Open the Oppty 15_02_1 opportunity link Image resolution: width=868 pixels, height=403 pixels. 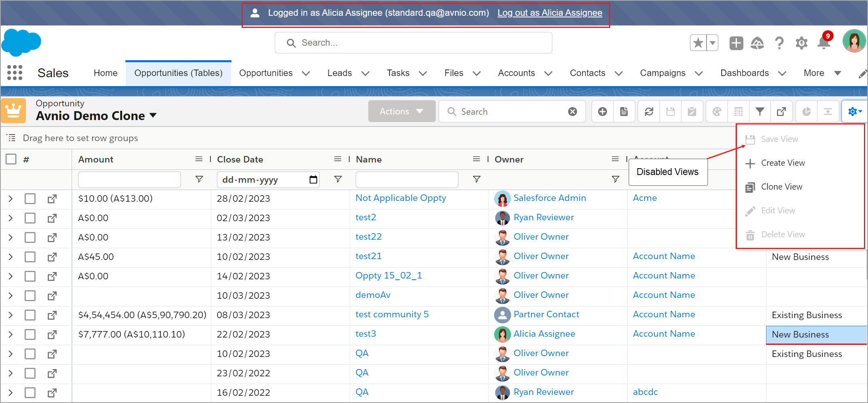(388, 276)
